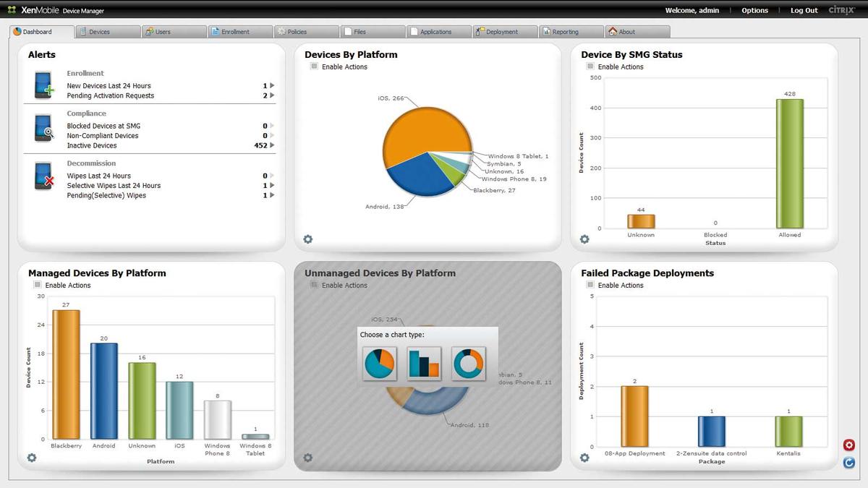
Task: Expand Wipes Last 24 Hours arrow
Action: click(x=272, y=176)
